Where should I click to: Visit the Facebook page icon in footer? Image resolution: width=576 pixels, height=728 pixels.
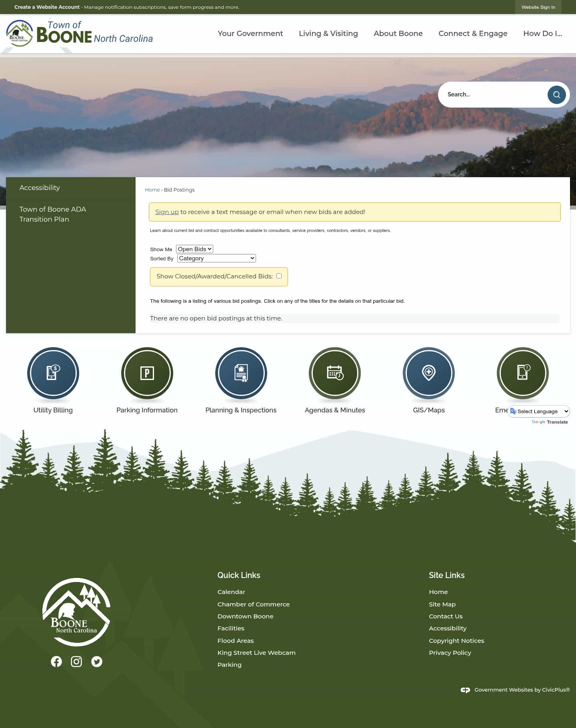coord(56,662)
